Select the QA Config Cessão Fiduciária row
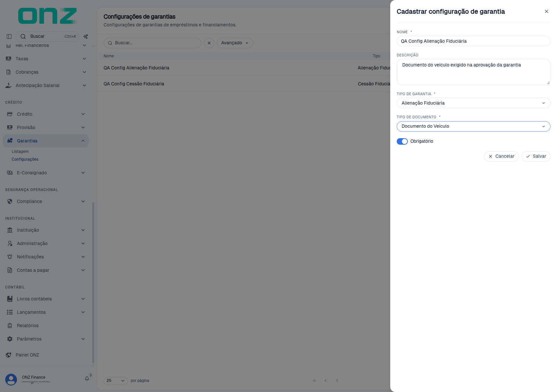The height and width of the screenshot is (392, 557). [244, 84]
